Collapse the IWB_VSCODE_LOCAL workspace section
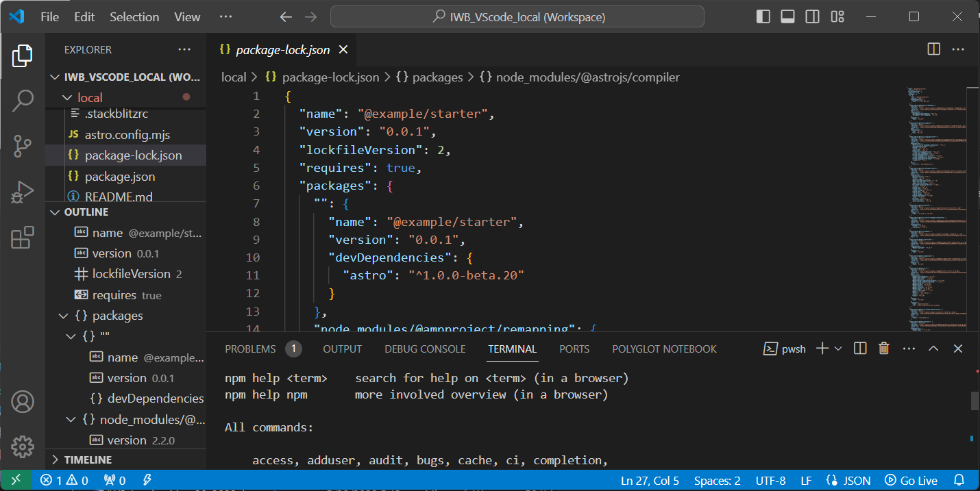The height and width of the screenshot is (491, 980). click(x=125, y=77)
